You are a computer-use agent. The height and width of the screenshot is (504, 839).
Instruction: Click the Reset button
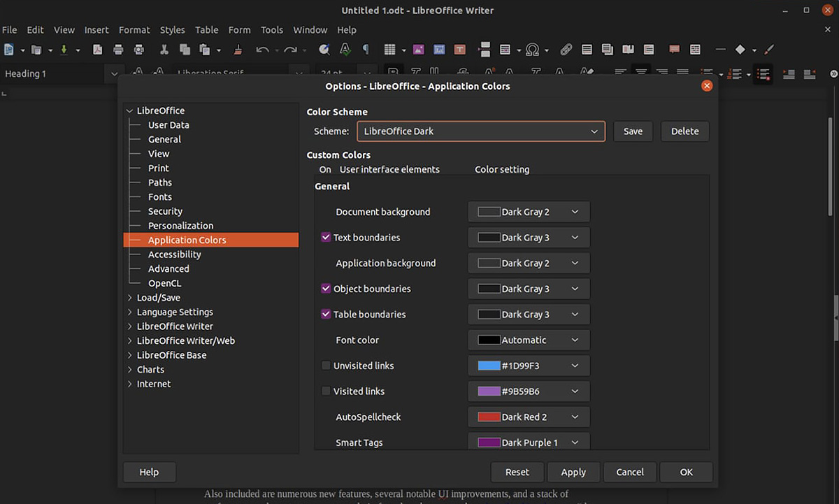517,472
